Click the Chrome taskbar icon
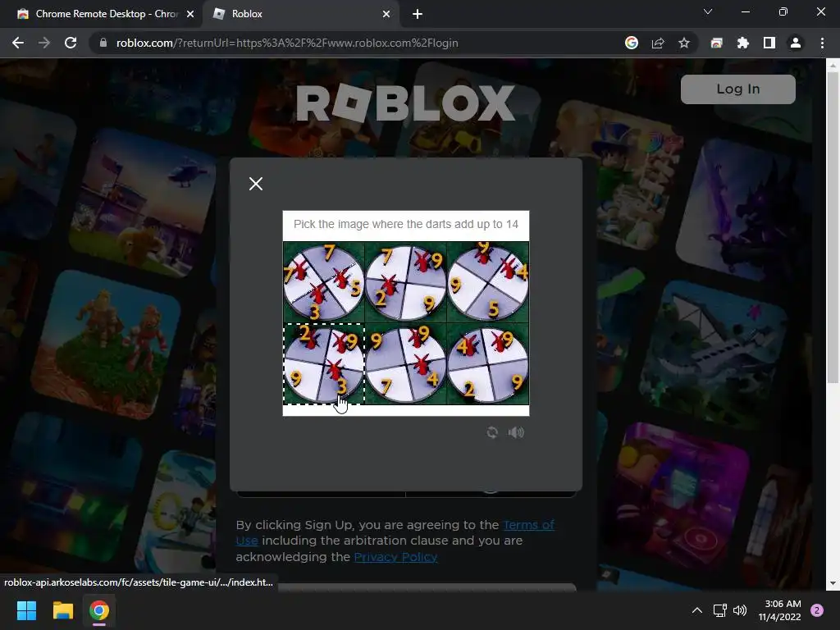The image size is (840, 630). coord(99,610)
